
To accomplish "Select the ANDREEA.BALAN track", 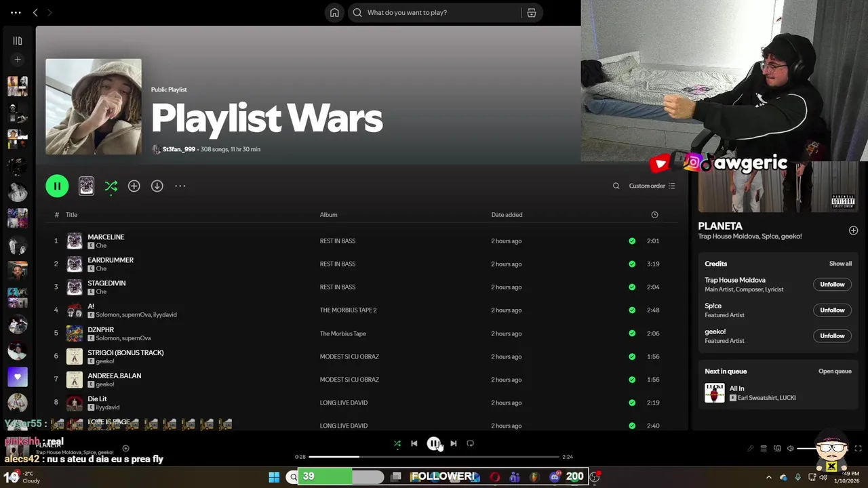I will click(114, 375).
